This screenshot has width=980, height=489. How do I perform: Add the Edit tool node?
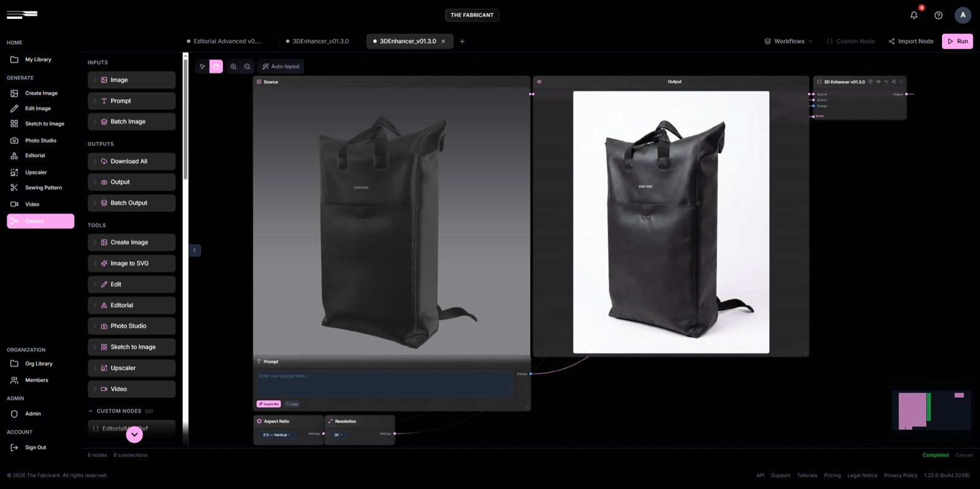point(132,285)
